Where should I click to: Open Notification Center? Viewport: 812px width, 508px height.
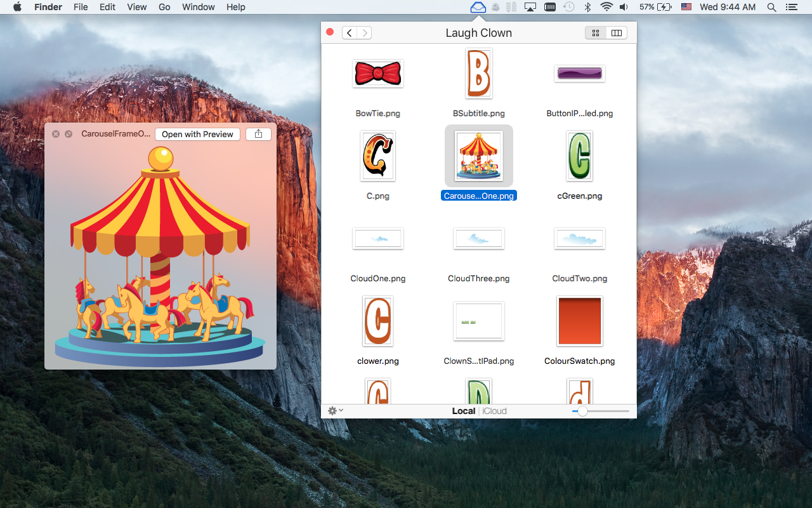coord(791,7)
